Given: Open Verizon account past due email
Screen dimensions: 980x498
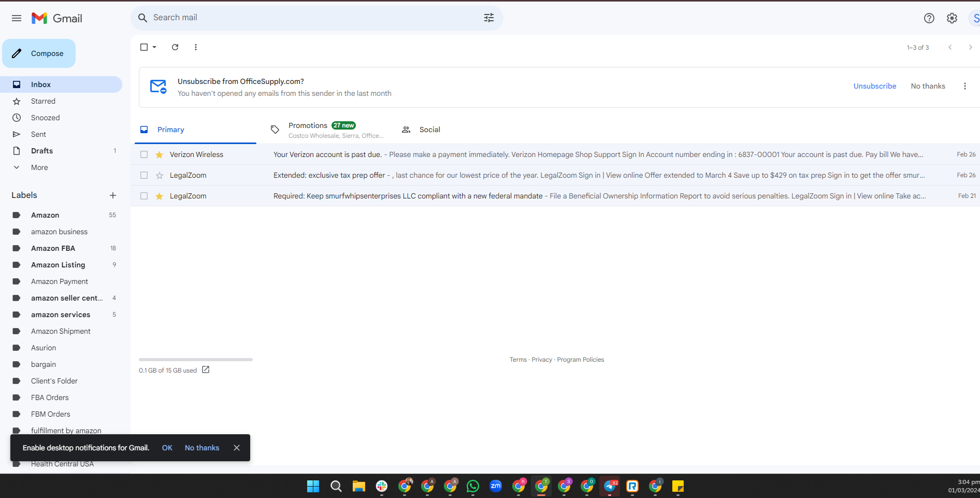Looking at the screenshot, I should point(555,154).
